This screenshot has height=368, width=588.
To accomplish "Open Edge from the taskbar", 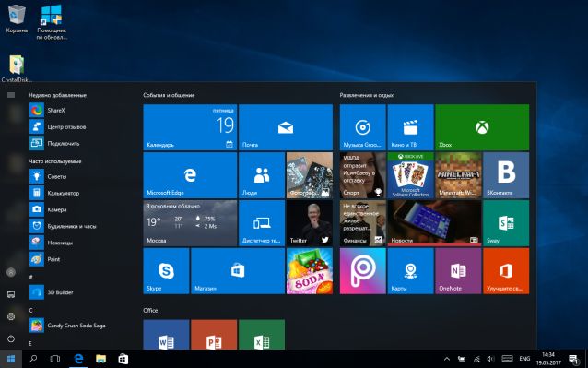I will [78, 359].
